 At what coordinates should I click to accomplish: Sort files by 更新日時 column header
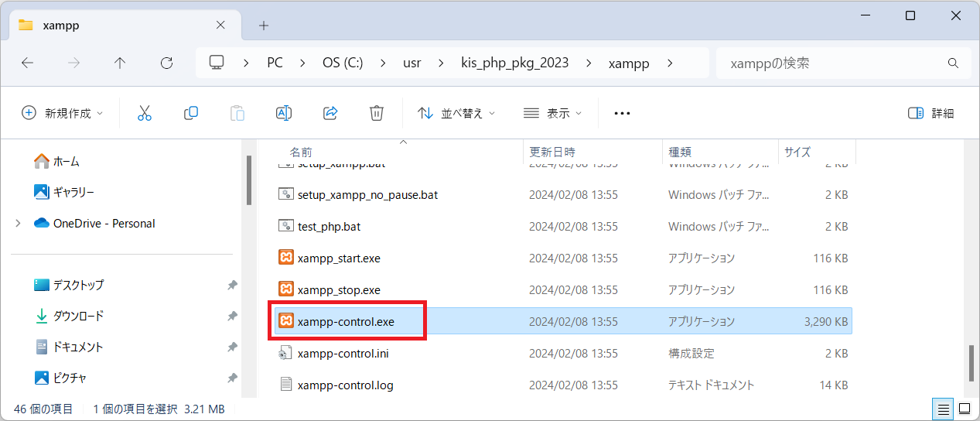click(552, 152)
